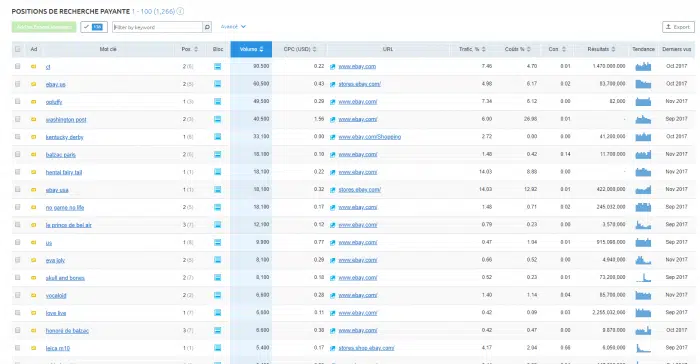700x364 pixels.
Task: Click the block icon in skull and bones row
Action: click(x=217, y=277)
